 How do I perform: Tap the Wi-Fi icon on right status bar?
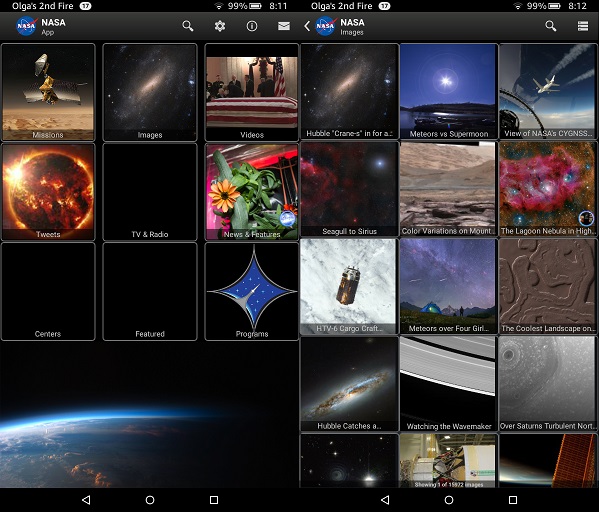(517, 6)
